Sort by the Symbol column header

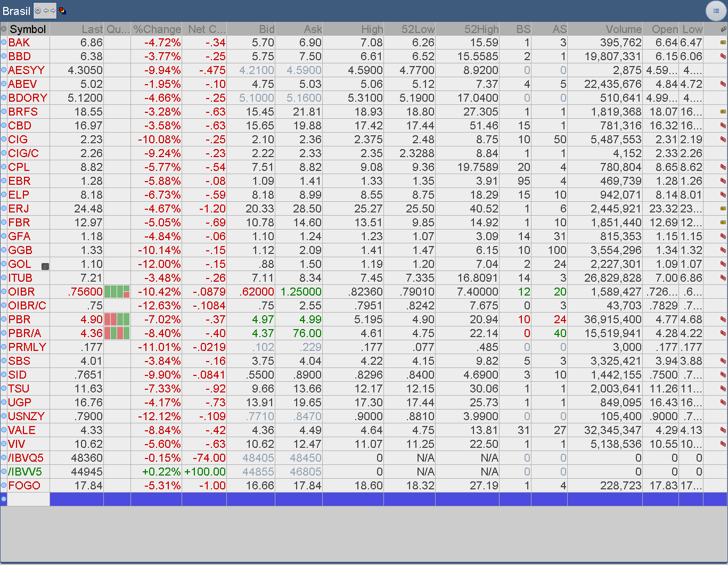pyautogui.click(x=28, y=29)
